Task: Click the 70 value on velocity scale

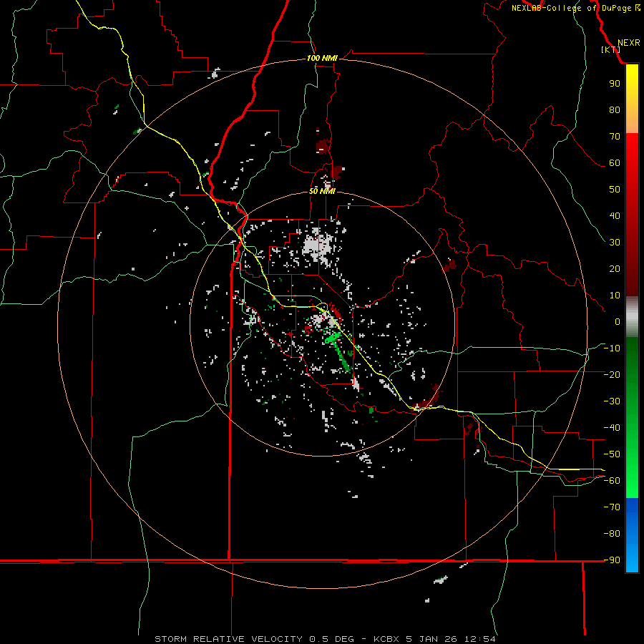Action: click(x=615, y=137)
